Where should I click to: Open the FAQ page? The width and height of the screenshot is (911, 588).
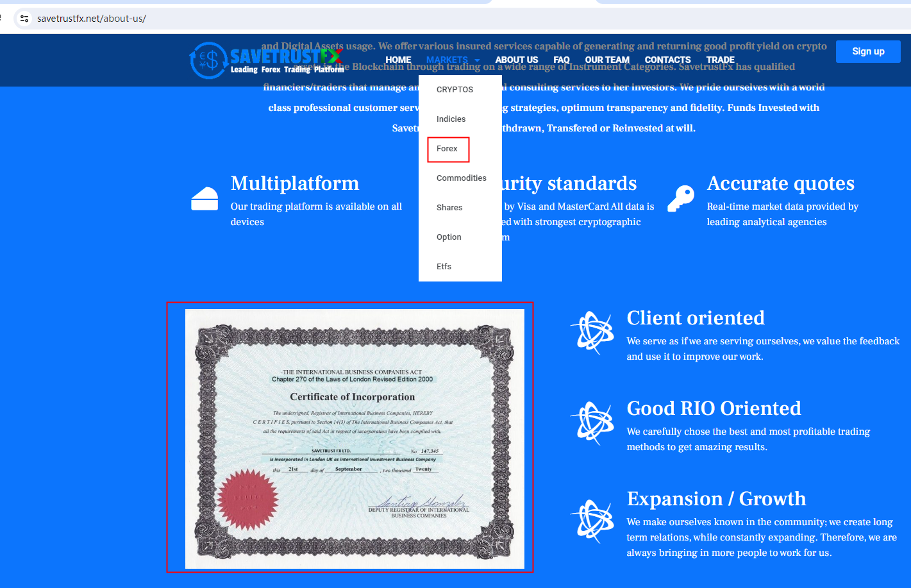point(562,60)
